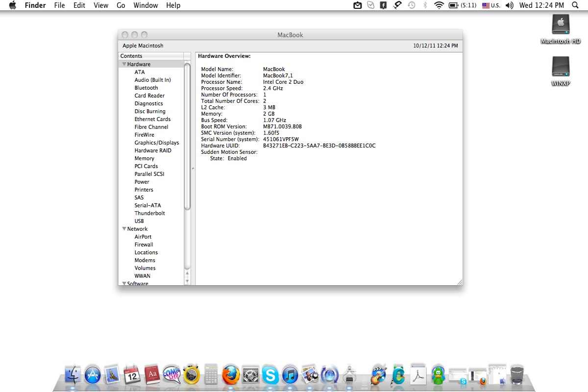Open iPhoto in the Dock
Image resolution: width=588 pixels, height=392 pixels.
click(310, 375)
